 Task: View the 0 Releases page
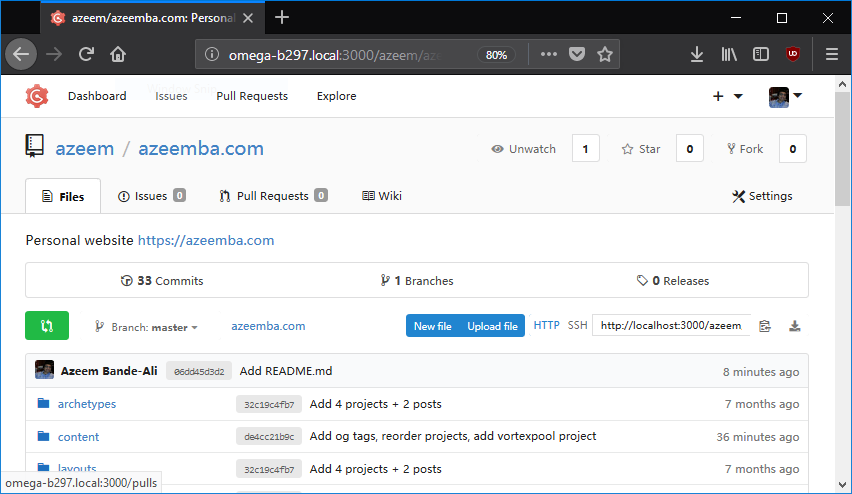[673, 280]
